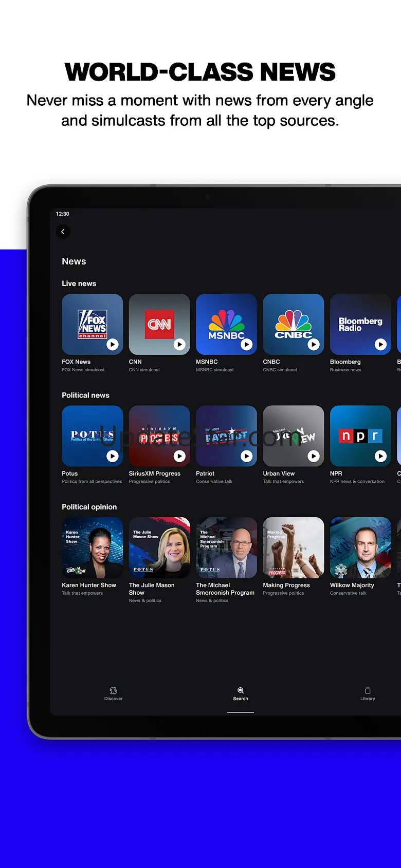The image size is (401, 868).
Task: Select The Julie Mason Show artwork
Action: (159, 548)
